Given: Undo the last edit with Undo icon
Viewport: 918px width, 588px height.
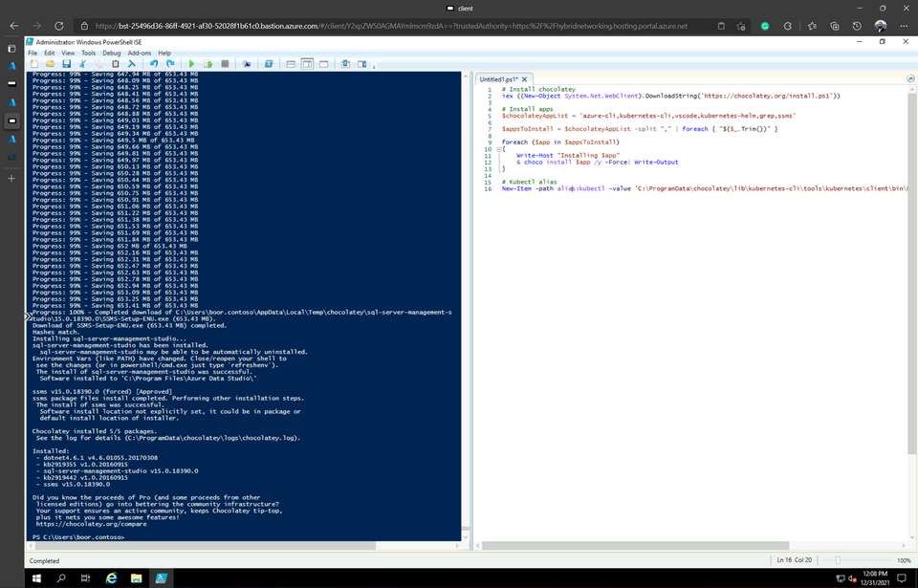Looking at the screenshot, I should [154, 63].
